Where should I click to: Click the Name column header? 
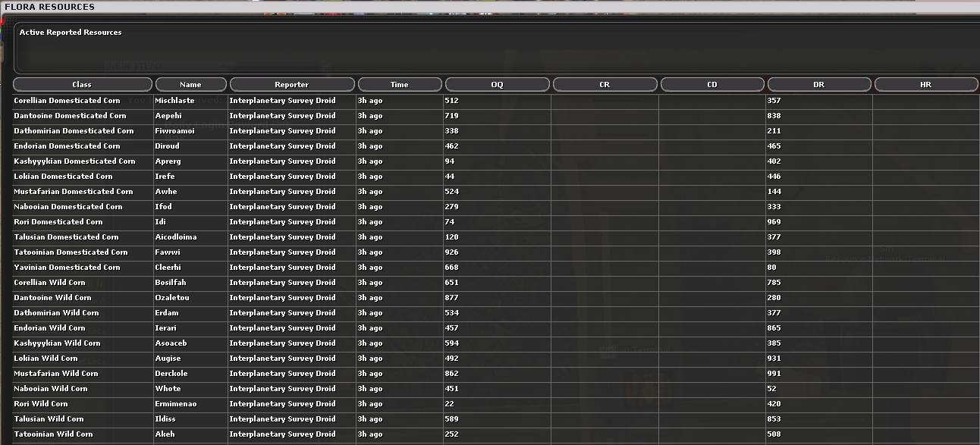(x=190, y=84)
